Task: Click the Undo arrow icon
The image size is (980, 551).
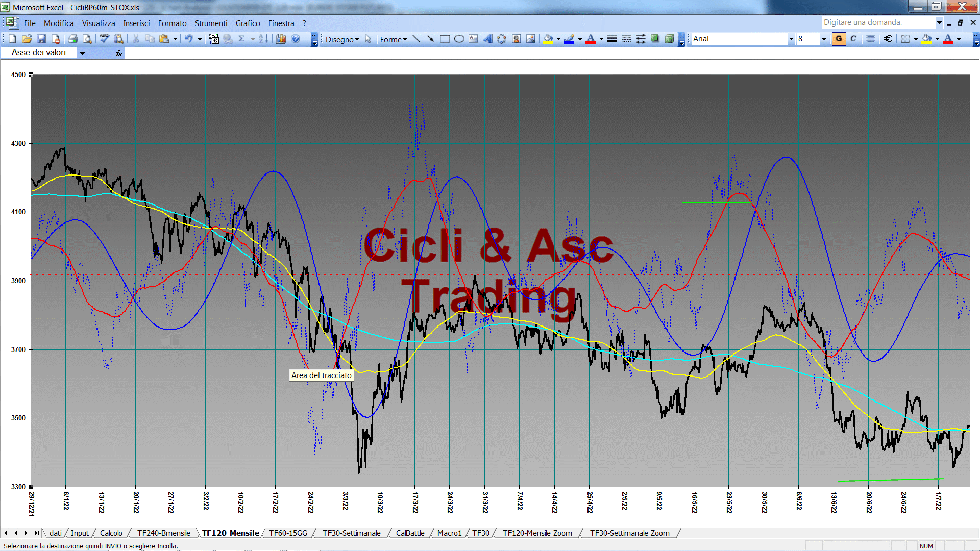Action: point(189,39)
